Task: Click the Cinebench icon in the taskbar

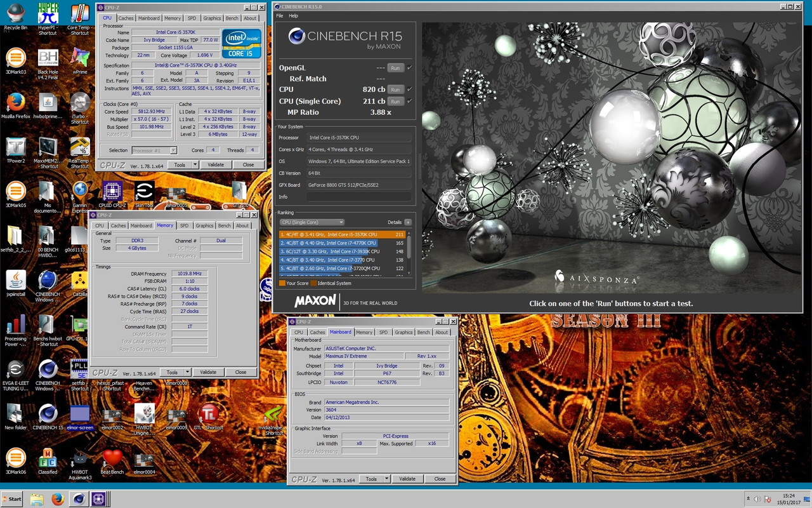Action: (78, 499)
